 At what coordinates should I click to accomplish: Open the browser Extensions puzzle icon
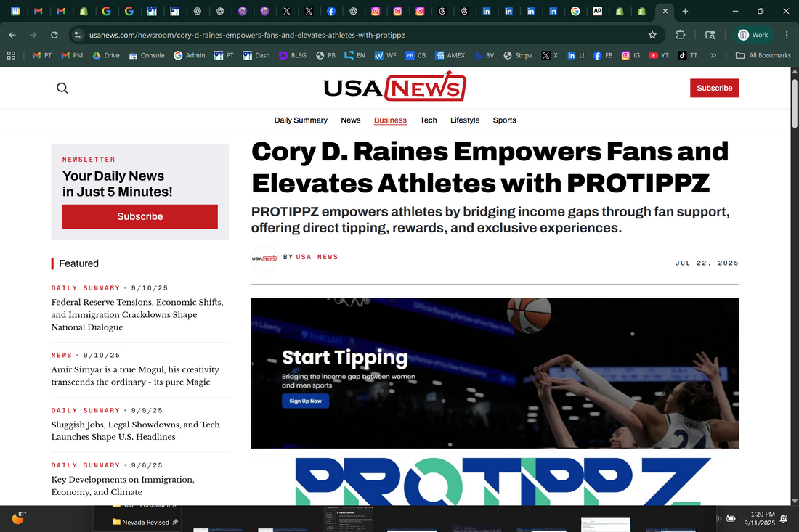[681, 35]
